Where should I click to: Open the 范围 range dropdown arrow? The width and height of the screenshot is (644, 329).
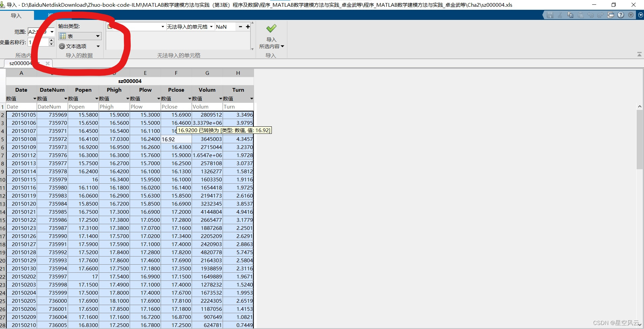(52, 32)
